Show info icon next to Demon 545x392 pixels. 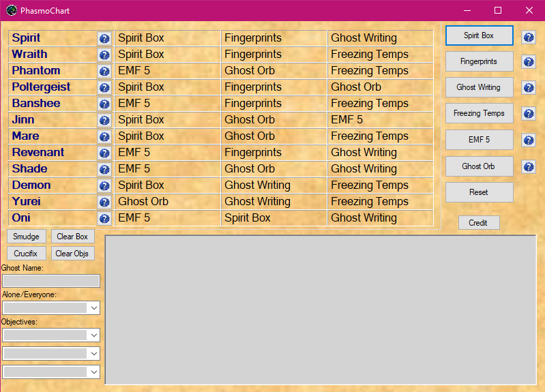pyautogui.click(x=104, y=185)
